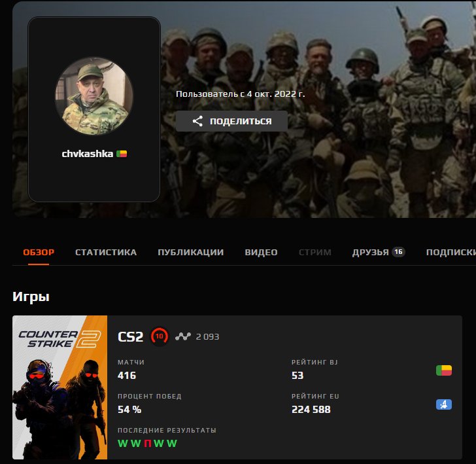Switch to the ПОДПИСКИ tab

pos(450,252)
